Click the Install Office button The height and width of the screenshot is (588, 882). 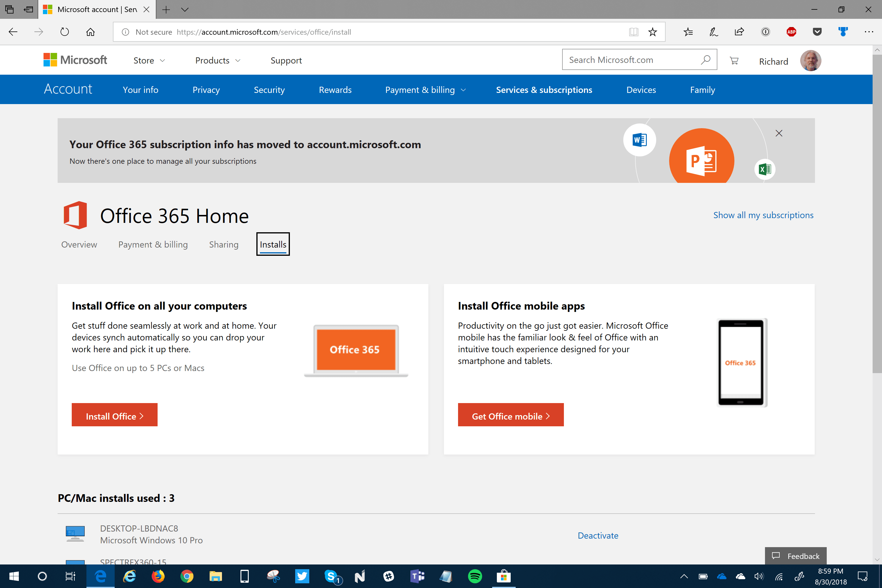114,414
